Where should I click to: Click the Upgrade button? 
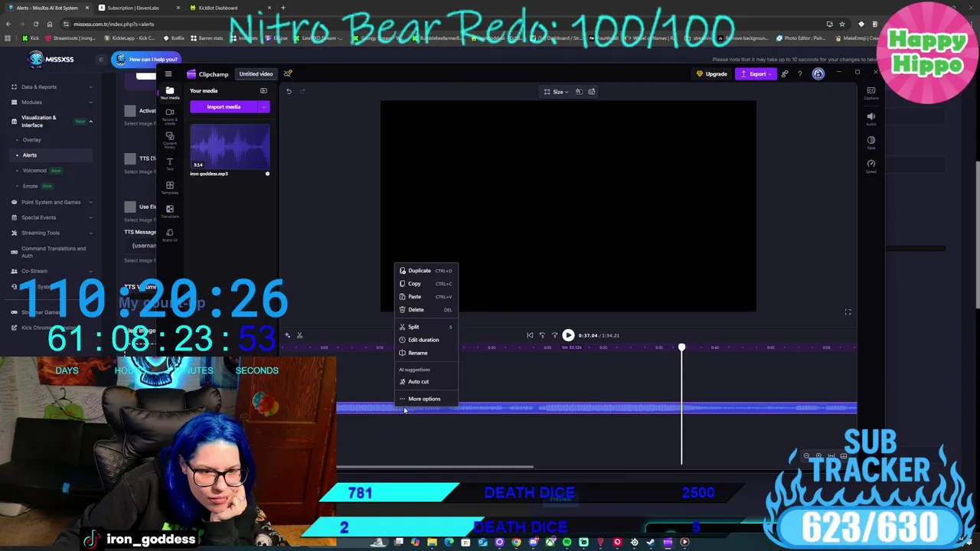tap(712, 74)
